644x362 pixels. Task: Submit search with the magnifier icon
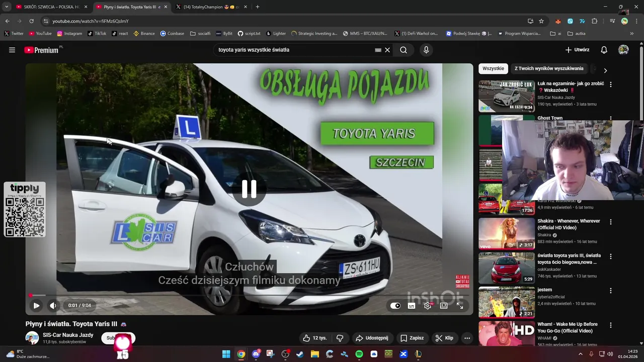coord(404,50)
